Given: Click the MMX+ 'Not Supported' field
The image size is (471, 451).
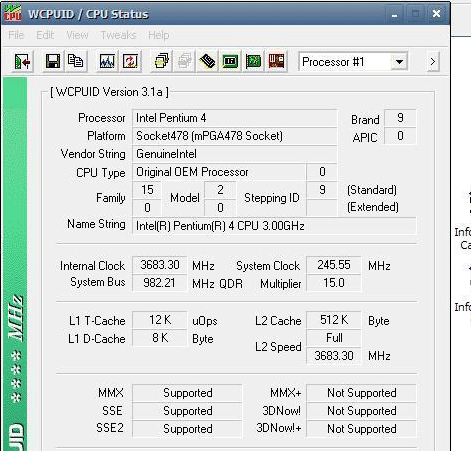Looking at the screenshot, I should (361, 393).
